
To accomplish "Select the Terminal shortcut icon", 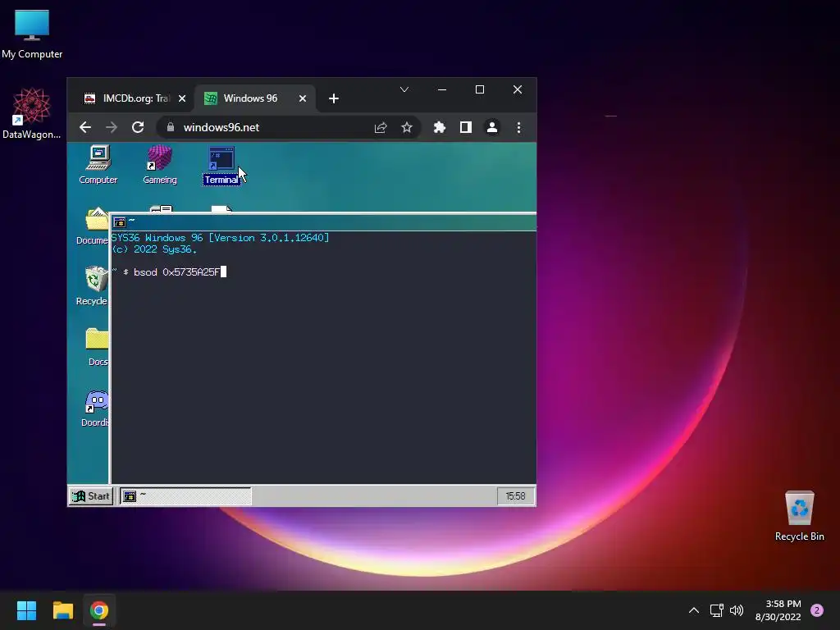I will pos(221,165).
